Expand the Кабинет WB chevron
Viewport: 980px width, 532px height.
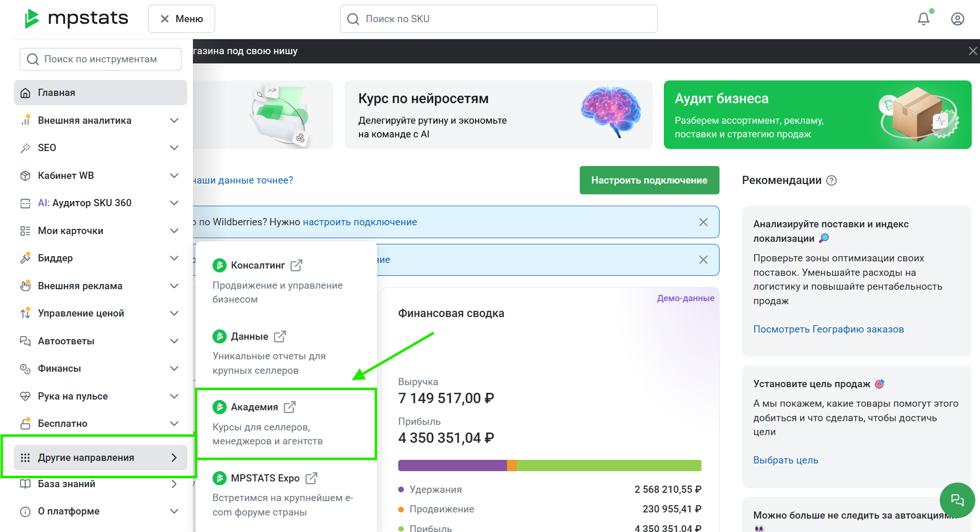click(x=174, y=176)
